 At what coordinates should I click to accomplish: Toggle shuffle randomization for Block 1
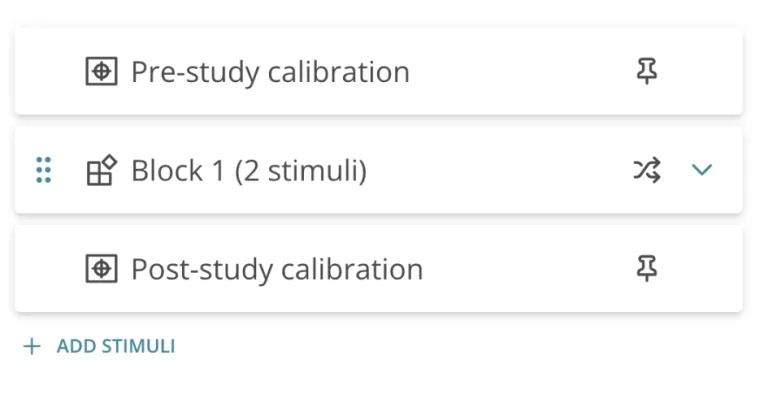click(647, 170)
